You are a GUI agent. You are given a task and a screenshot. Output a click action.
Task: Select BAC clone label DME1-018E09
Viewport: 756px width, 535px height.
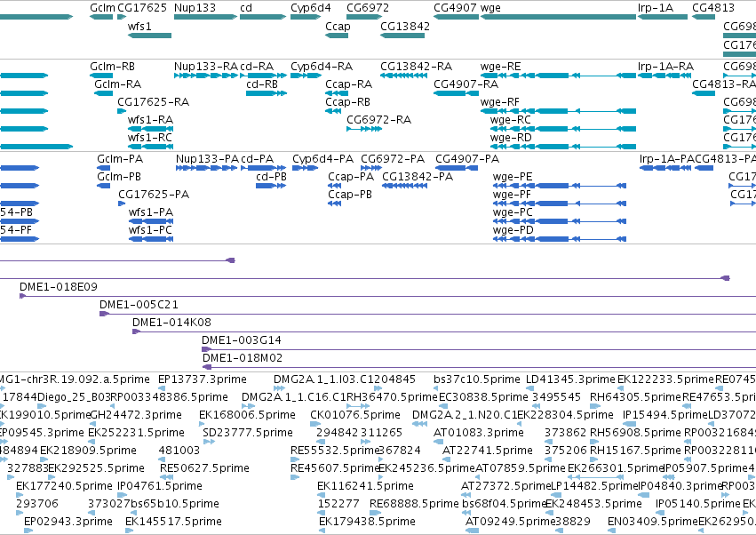(x=59, y=287)
